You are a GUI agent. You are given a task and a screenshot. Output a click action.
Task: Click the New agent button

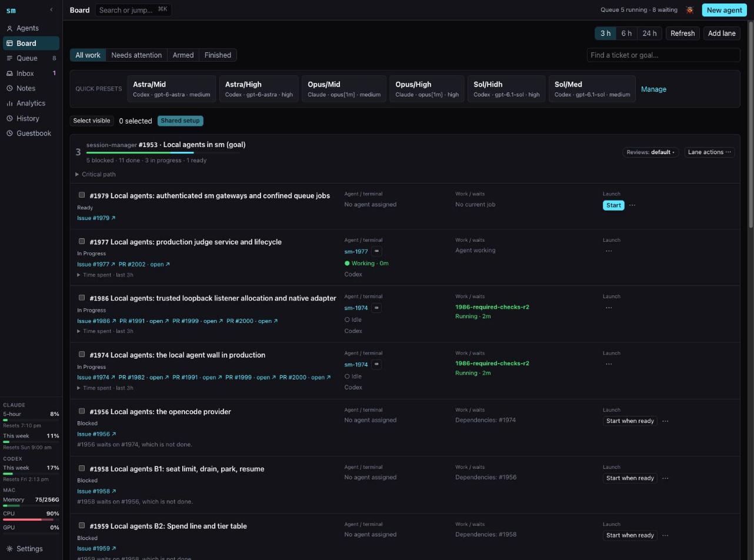point(724,10)
